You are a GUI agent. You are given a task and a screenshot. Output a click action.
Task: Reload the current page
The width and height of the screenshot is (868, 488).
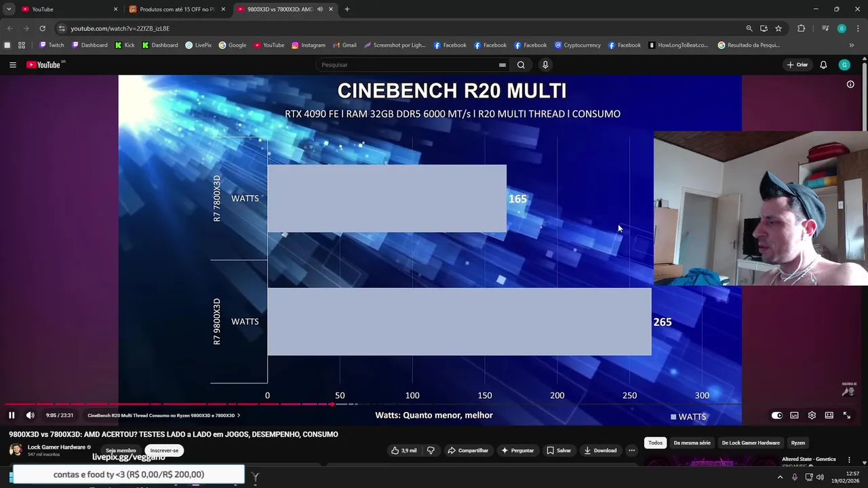42,28
